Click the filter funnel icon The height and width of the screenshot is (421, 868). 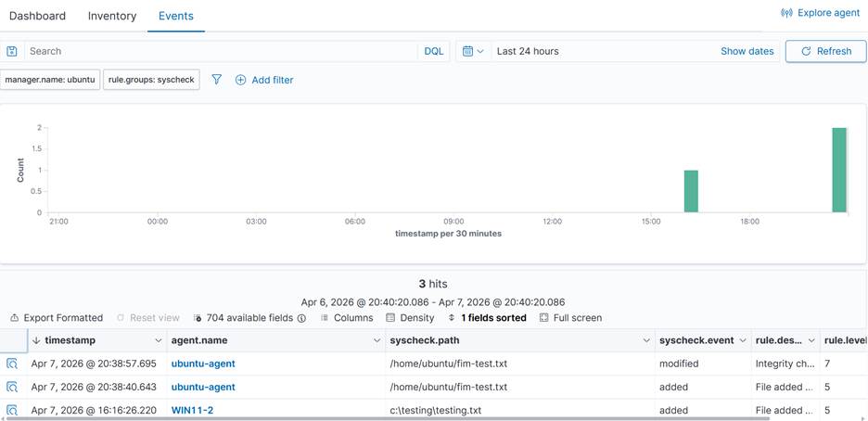click(x=216, y=80)
